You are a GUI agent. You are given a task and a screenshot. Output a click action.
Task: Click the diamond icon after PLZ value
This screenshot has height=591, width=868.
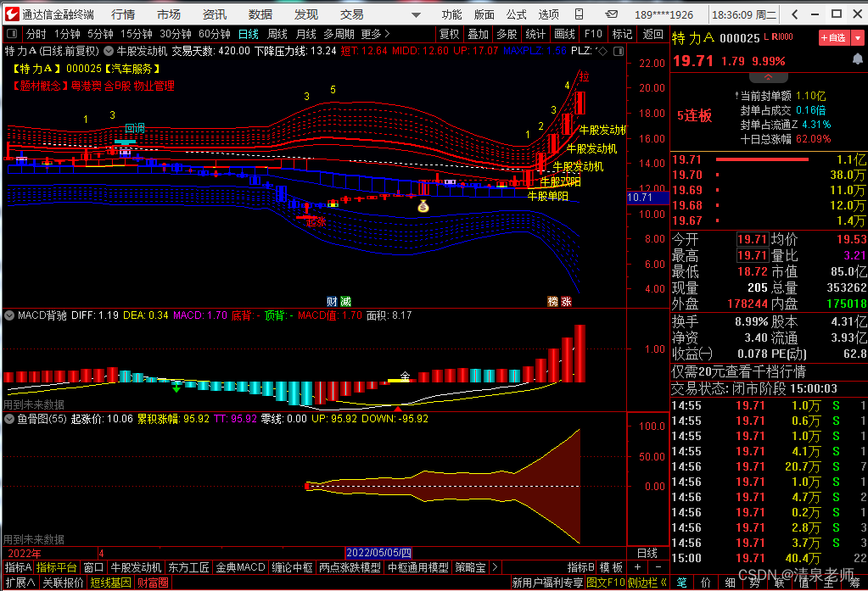(602, 51)
